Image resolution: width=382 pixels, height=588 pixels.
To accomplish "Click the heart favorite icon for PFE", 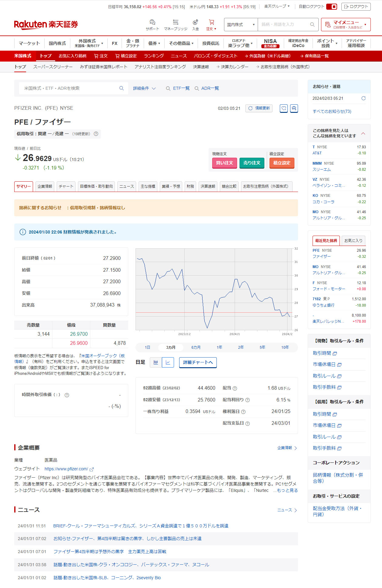I will point(283,108).
